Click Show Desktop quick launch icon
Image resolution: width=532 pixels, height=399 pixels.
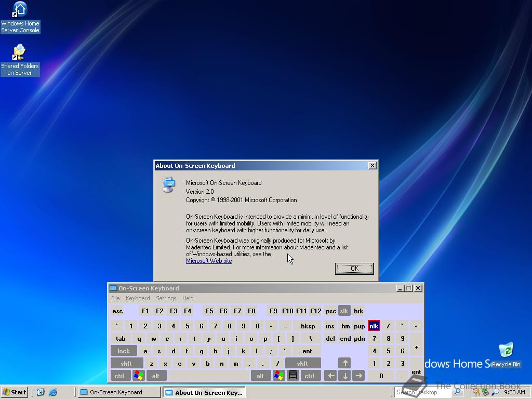(x=41, y=392)
